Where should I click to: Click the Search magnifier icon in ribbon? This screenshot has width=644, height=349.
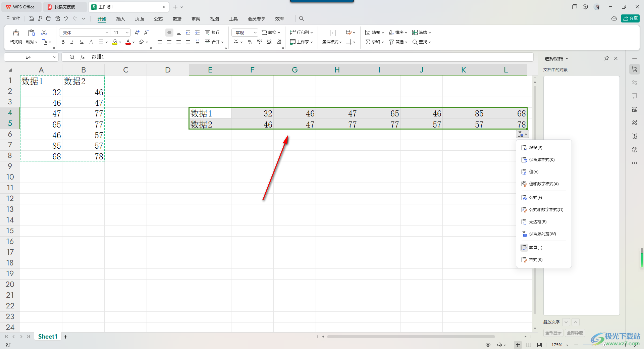pyautogui.click(x=302, y=18)
